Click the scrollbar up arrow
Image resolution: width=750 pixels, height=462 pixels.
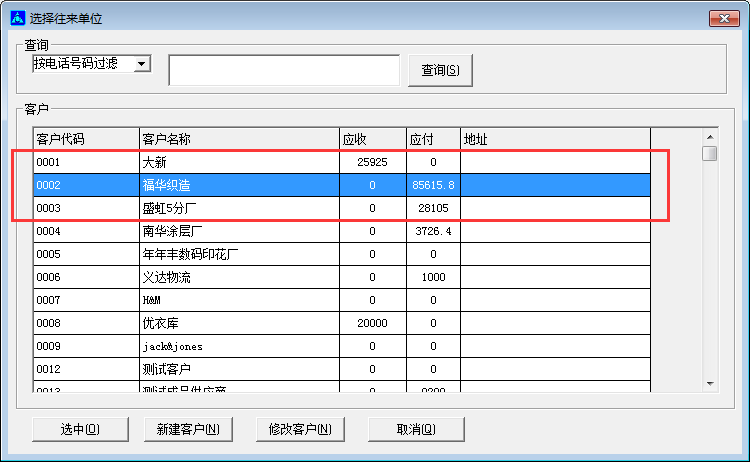[710, 137]
